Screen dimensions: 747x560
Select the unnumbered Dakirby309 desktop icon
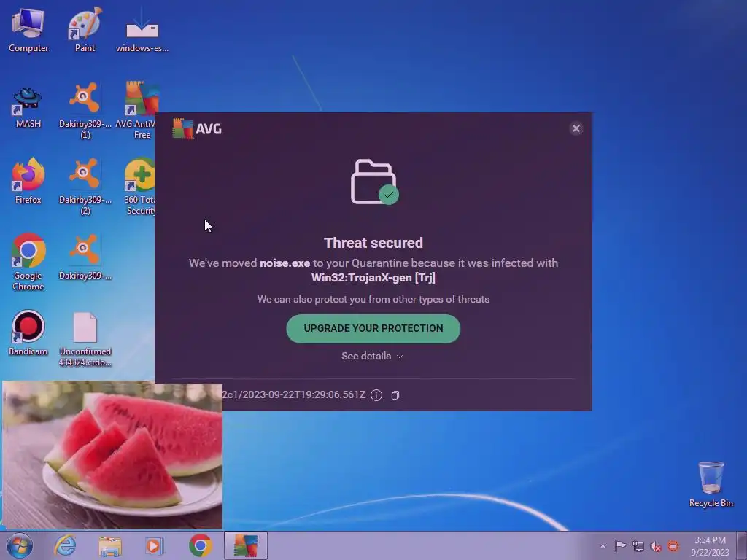pyautogui.click(x=85, y=257)
